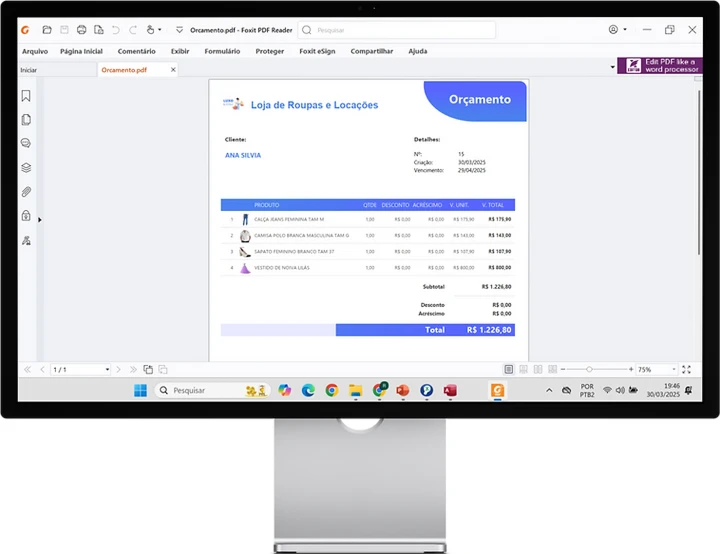720x554 pixels.
Task: Show the Comments panel in the sidebar
Action: pyautogui.click(x=26, y=144)
